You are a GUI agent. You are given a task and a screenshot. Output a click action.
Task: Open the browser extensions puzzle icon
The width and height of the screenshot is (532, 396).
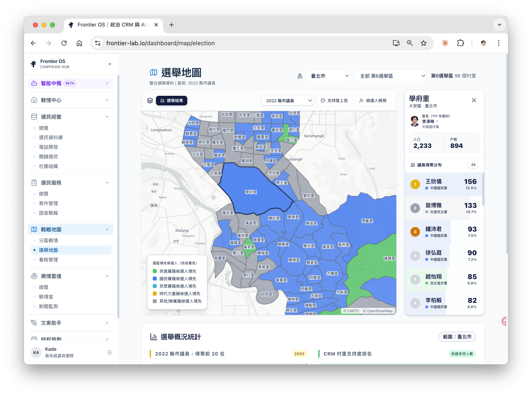(x=460, y=43)
